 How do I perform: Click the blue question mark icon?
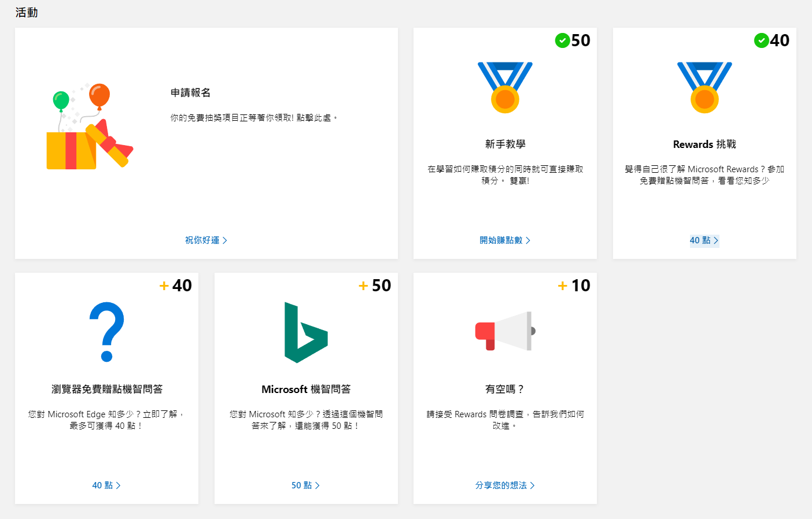107,332
